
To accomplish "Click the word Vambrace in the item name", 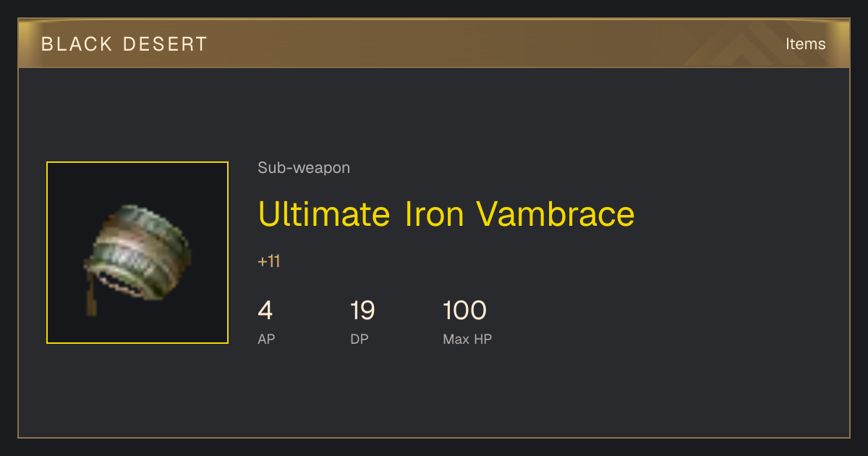I will 556,214.
